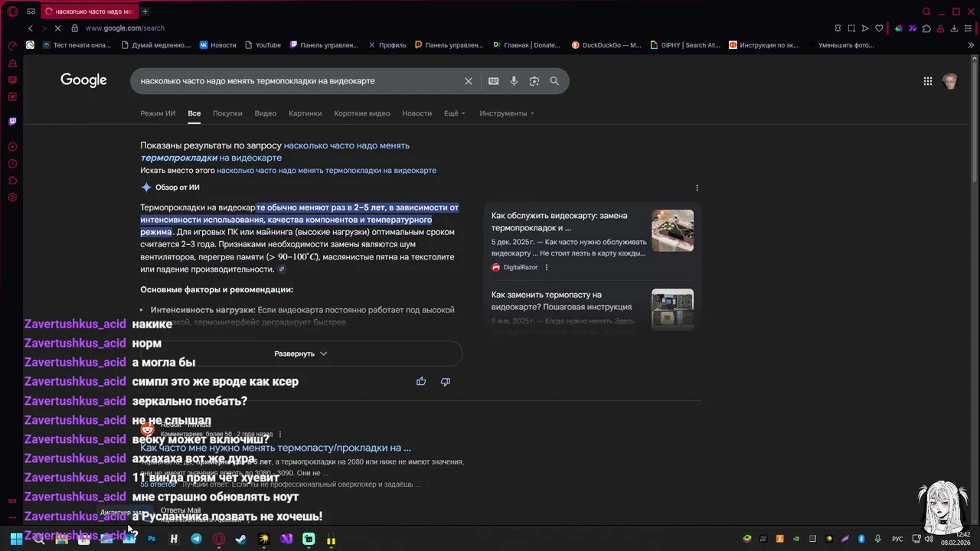
Task: Add page to bookmarks heart icon
Action: point(879,28)
